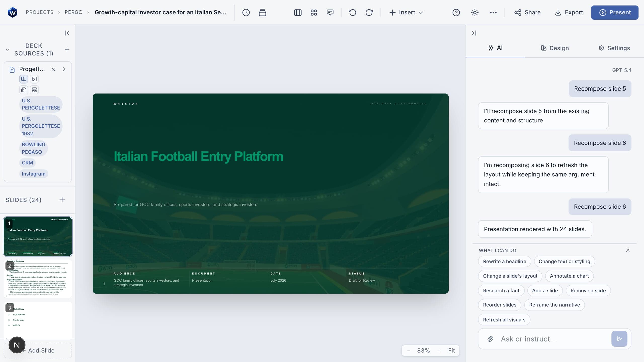This screenshot has height=362, width=644.
Task: Add a new deck source
Action: pyautogui.click(x=67, y=50)
